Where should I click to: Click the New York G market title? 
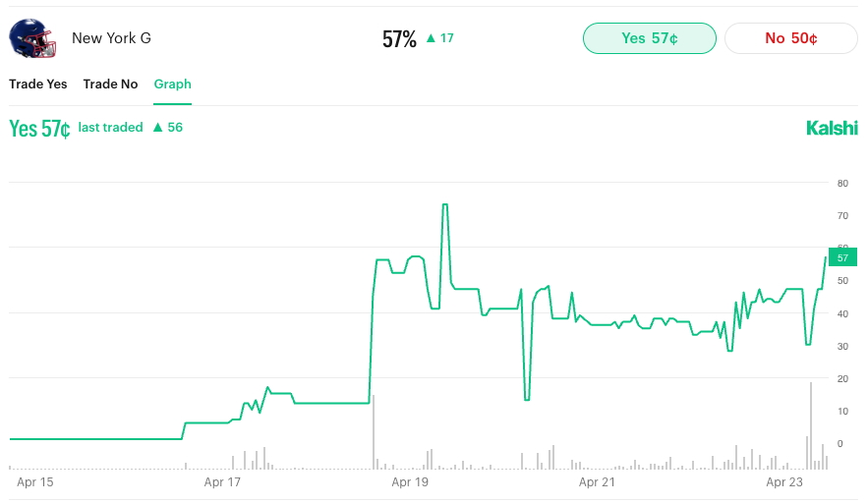111,38
